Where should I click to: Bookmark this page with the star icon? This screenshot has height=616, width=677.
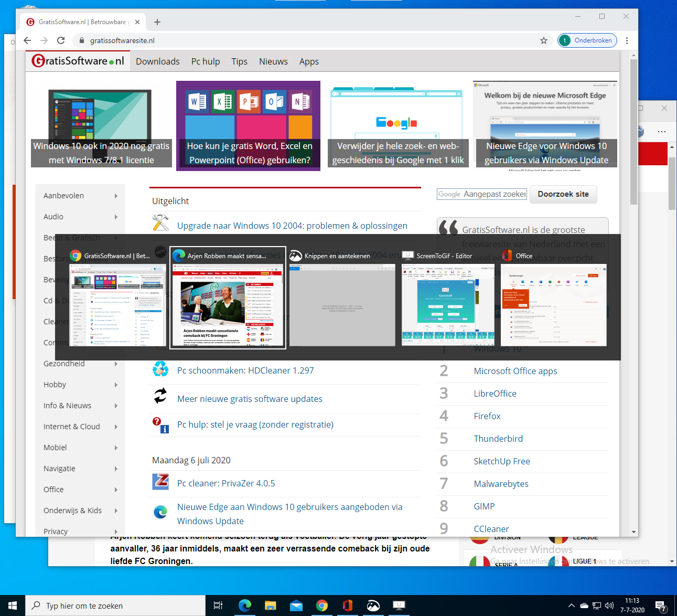(544, 40)
